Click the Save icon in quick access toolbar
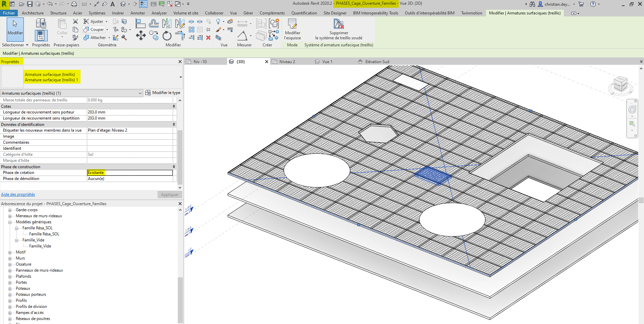Screen dimensions: 644x324 [30, 4]
